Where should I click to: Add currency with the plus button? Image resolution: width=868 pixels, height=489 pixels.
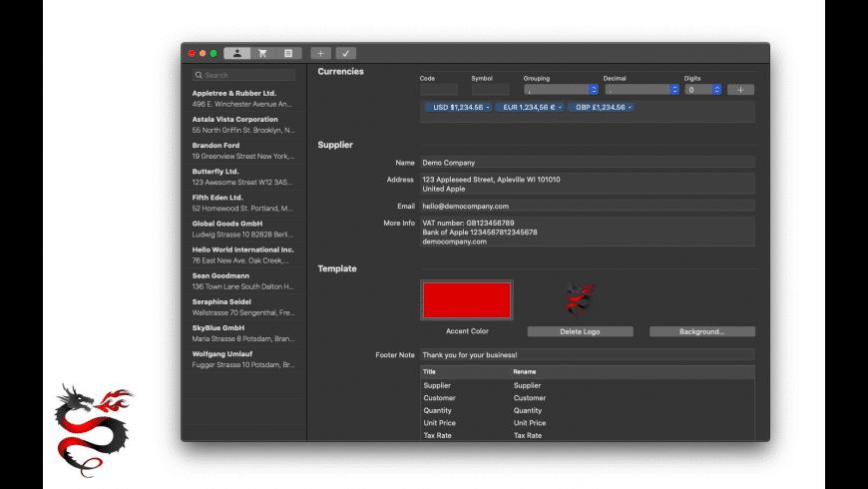click(740, 90)
